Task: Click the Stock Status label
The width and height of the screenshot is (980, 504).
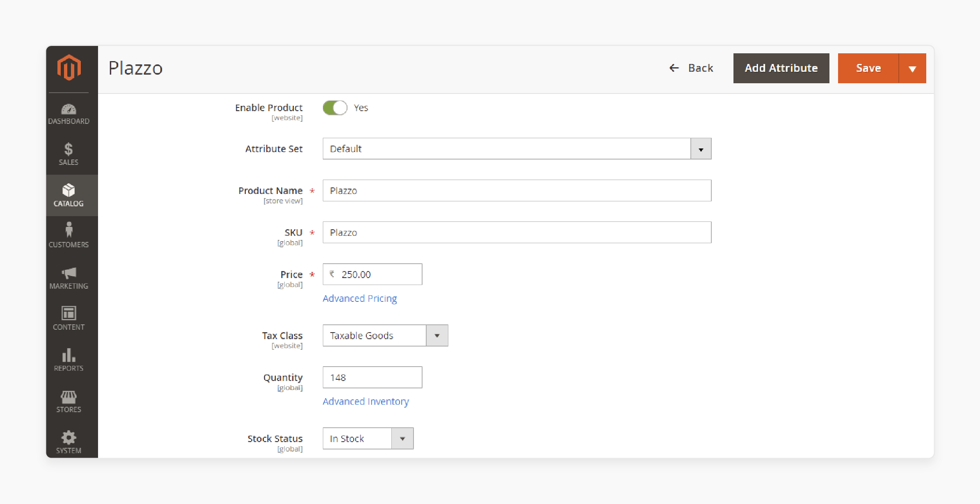Action: point(275,438)
